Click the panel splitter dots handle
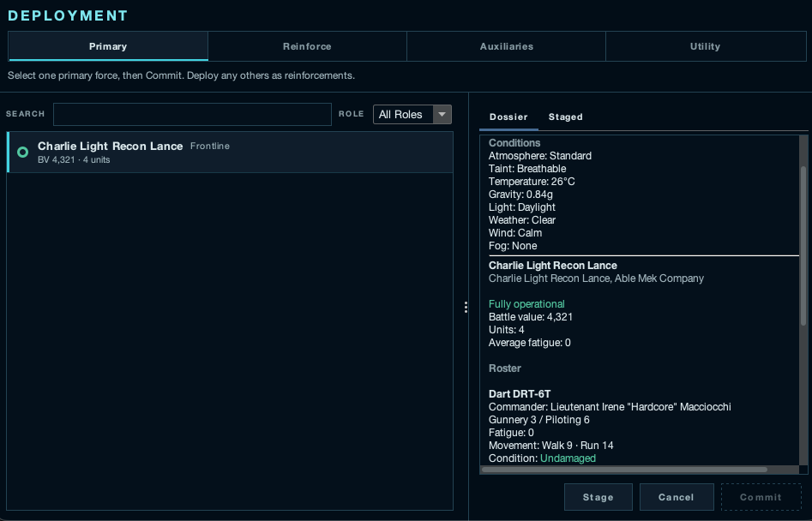This screenshot has height=521, width=812. point(466,308)
